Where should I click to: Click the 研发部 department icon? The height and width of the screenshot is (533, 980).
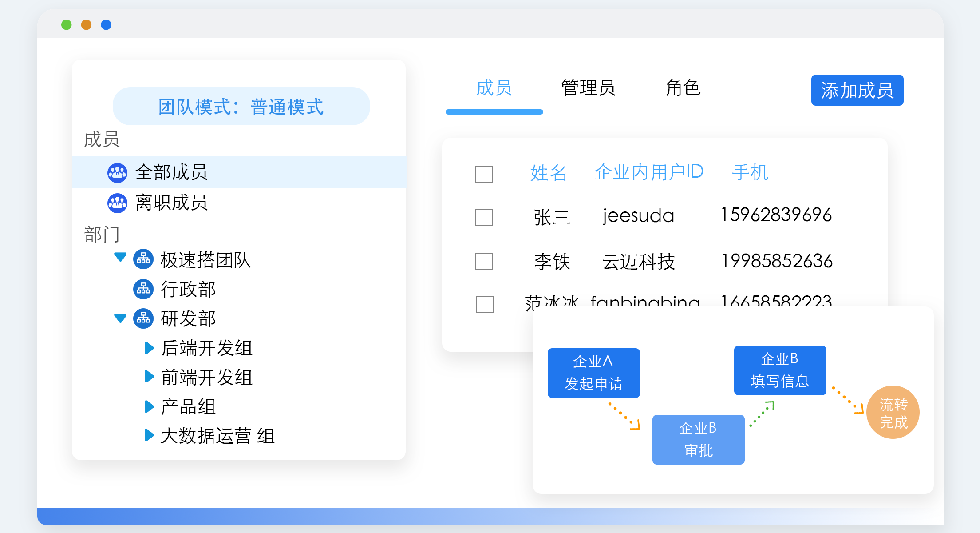(x=143, y=318)
